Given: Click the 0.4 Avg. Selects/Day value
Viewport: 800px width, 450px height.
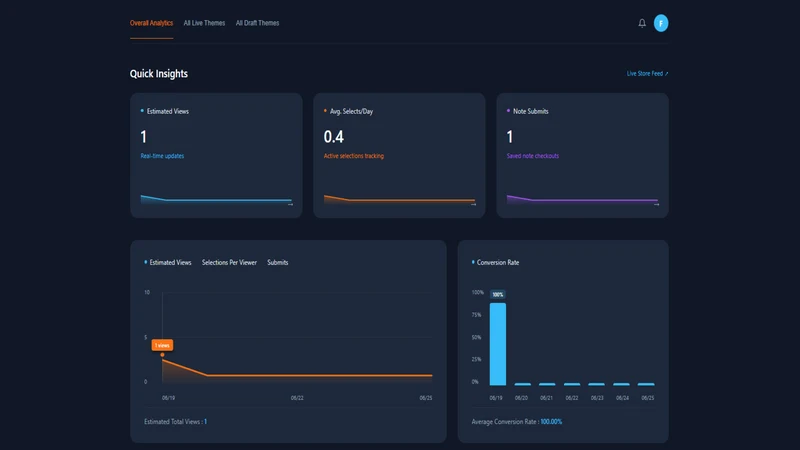Looking at the screenshot, I should click(x=334, y=137).
